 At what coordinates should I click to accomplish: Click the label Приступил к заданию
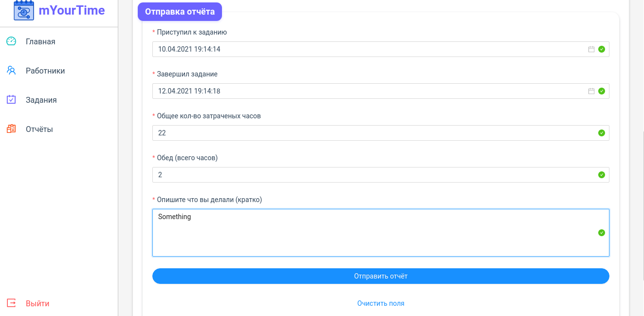tap(192, 32)
